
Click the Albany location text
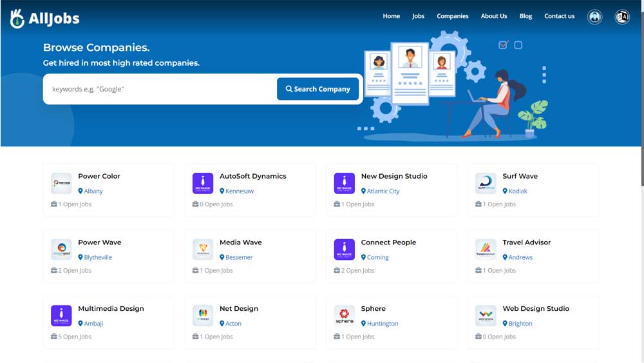[x=93, y=191]
